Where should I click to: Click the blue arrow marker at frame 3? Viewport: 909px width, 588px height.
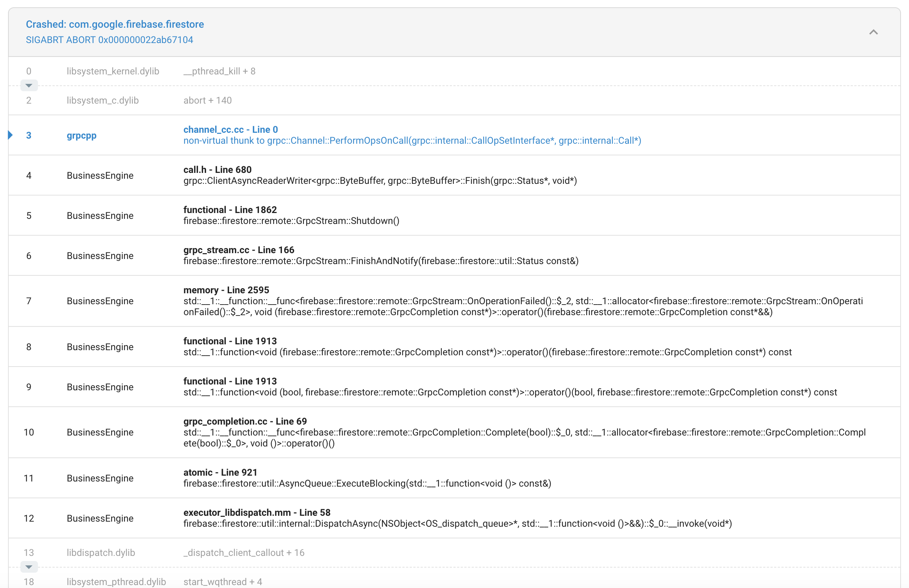11,135
